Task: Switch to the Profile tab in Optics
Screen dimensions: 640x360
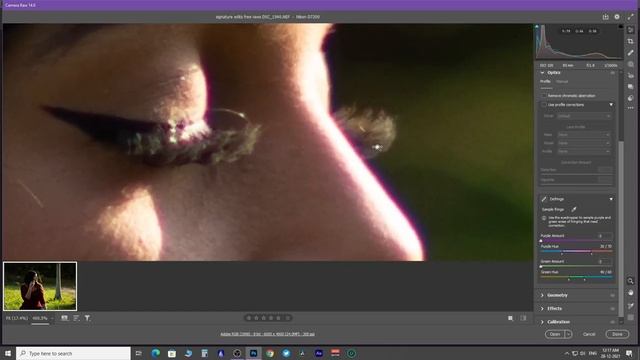Action: coord(545,82)
